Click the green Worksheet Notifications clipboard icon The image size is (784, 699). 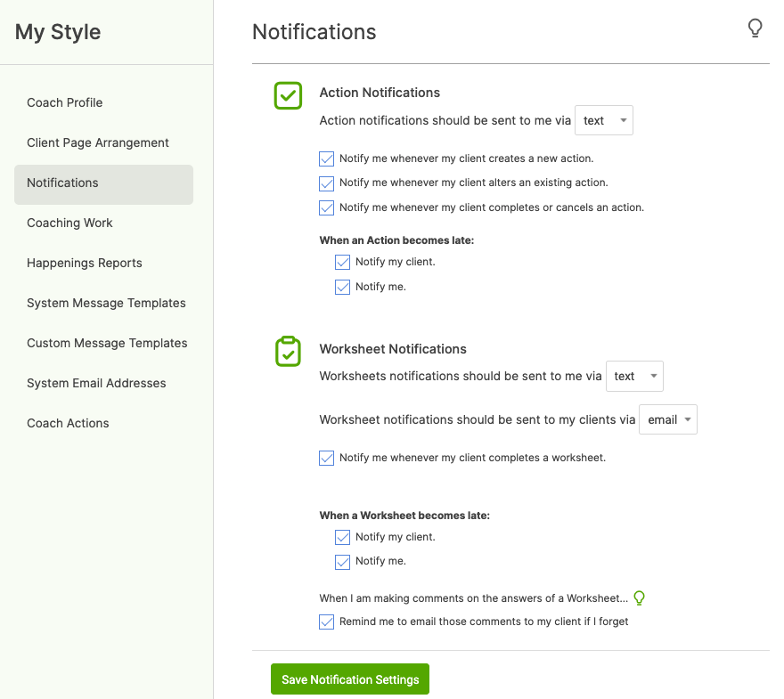[288, 352]
